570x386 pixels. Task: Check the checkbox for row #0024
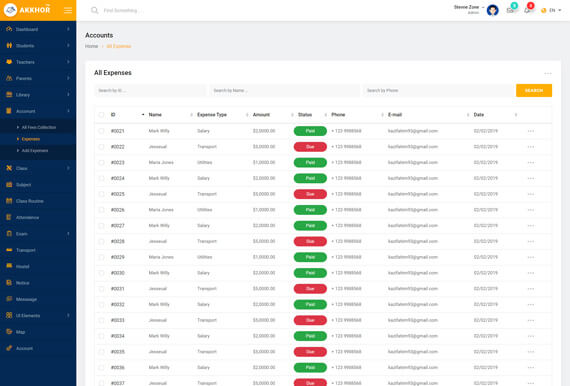pos(101,178)
